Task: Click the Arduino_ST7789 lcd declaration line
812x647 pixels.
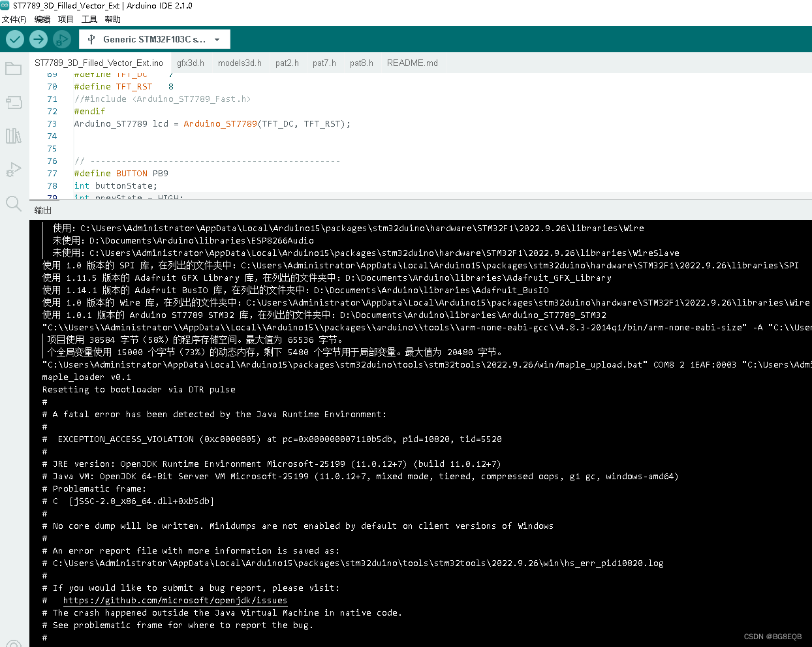Action: click(x=212, y=124)
